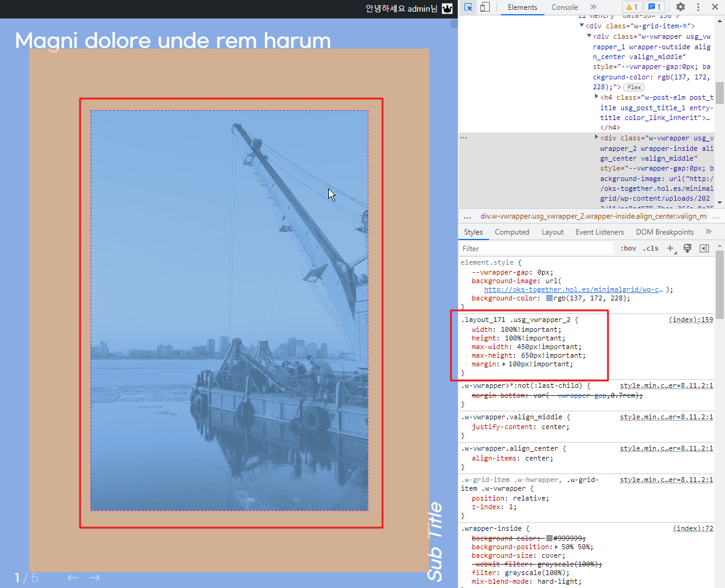Open the DOM Breakpoints tab
Viewport: 725px width, 588px height.
coord(665,232)
